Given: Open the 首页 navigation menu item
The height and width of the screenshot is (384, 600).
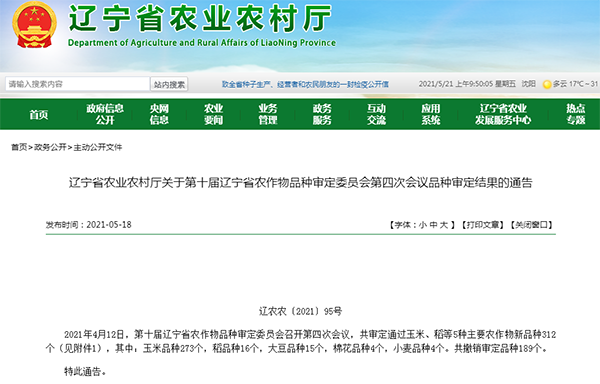Looking at the screenshot, I should point(39,114).
